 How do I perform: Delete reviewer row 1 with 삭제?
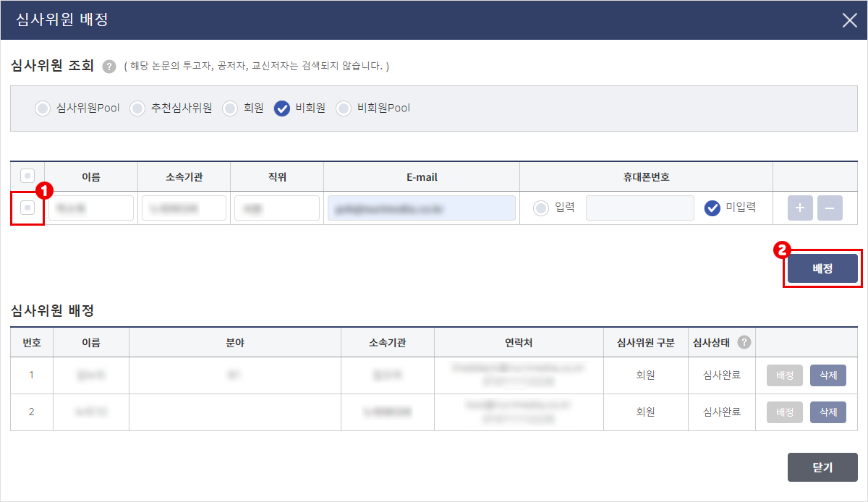[x=828, y=375]
